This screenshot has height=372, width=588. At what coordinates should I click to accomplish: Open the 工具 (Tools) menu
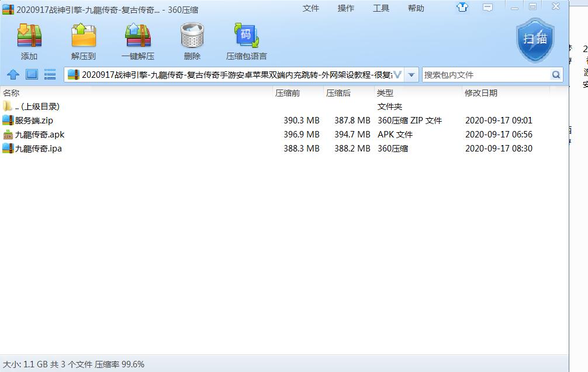[381, 8]
